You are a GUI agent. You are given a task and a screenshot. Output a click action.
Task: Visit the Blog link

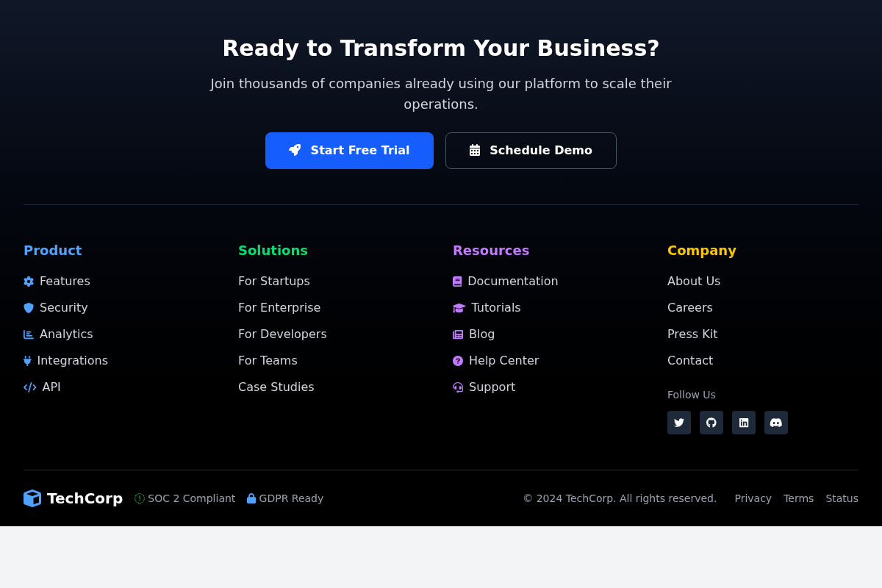pyautogui.click(x=474, y=334)
